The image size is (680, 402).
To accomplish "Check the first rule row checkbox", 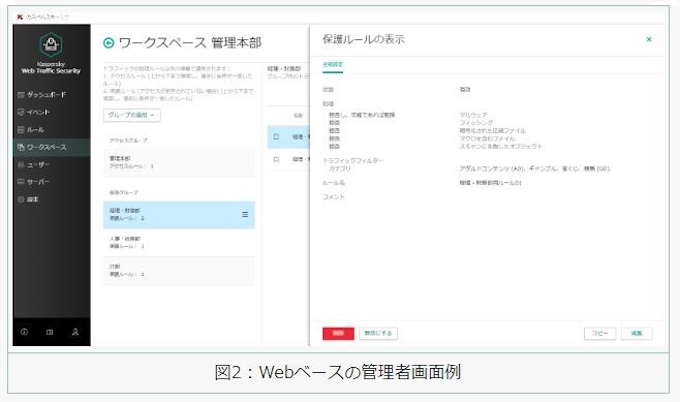I will click(x=276, y=136).
